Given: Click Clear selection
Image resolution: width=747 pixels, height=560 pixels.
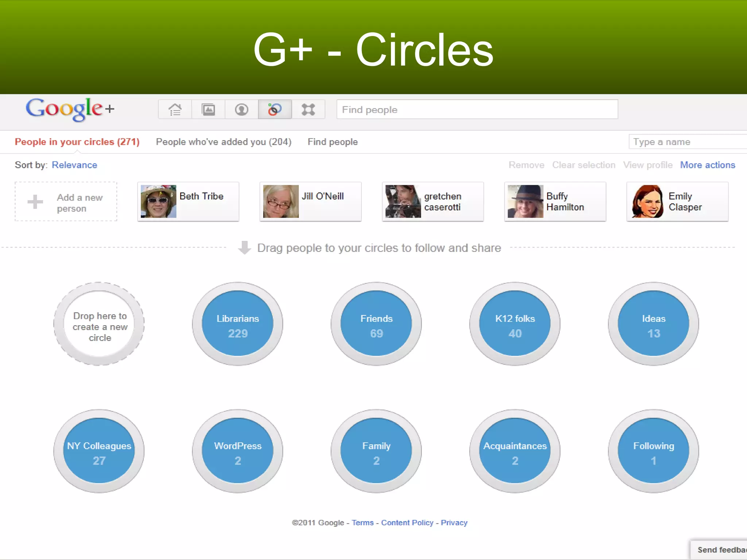Looking at the screenshot, I should click(584, 165).
